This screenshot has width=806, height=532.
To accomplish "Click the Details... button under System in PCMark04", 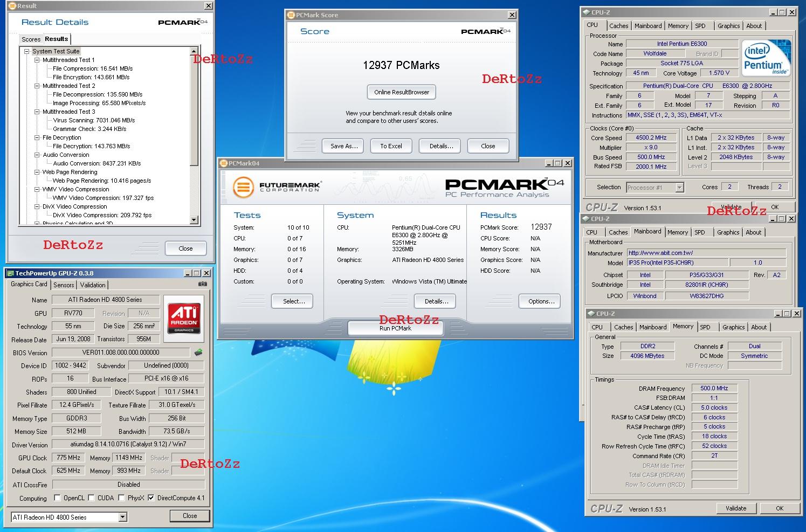I will click(436, 301).
